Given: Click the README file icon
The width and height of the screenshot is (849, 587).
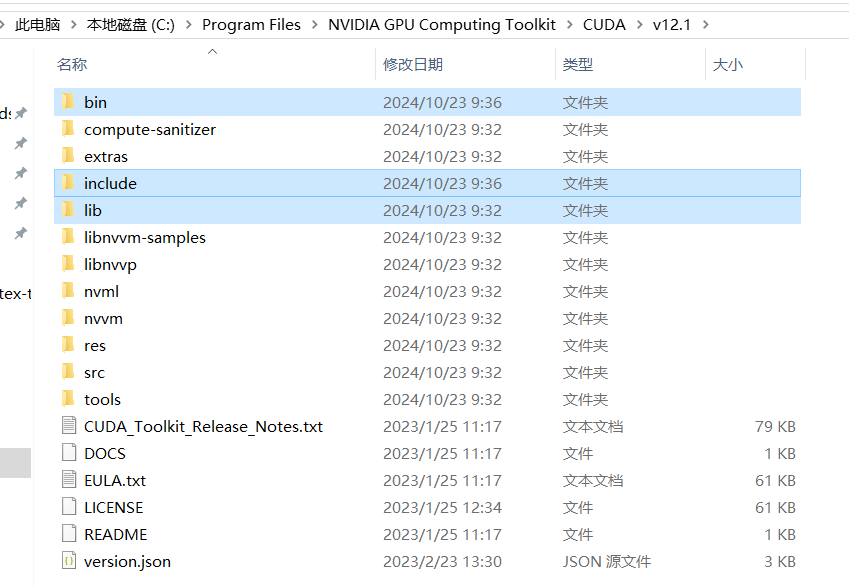Looking at the screenshot, I should (x=69, y=534).
